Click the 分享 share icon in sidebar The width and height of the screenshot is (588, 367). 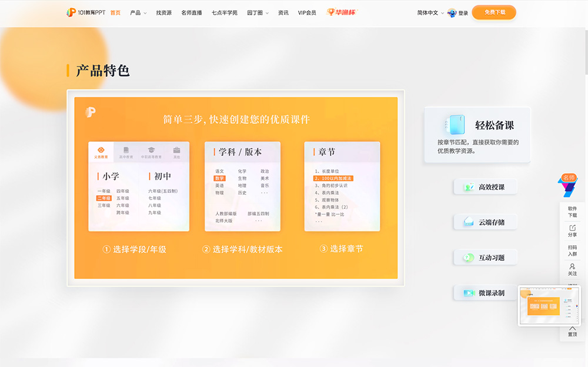coord(572,231)
